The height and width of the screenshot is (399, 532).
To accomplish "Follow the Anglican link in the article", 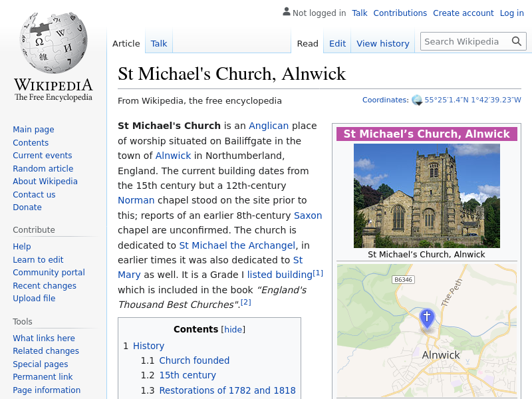I will click(x=269, y=126).
